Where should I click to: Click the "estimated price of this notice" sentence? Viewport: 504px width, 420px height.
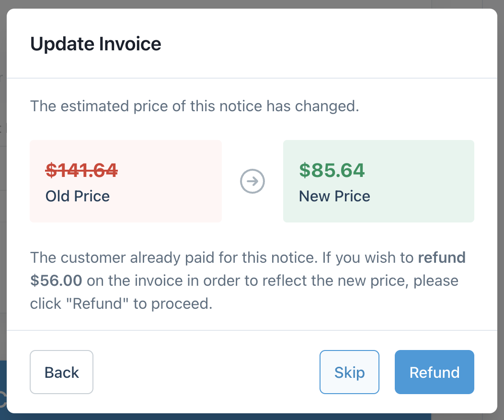pyautogui.click(x=194, y=106)
